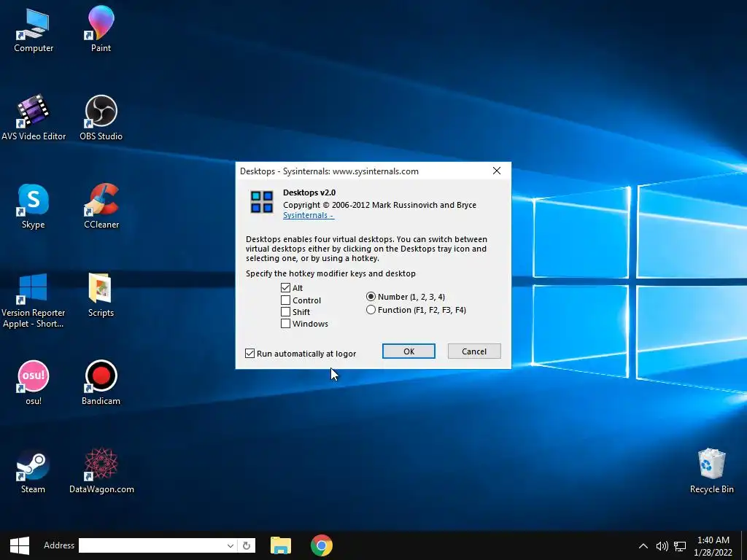Screen dimensions: 747x560
Task: Click the Address toolbar label
Action: click(59, 545)
